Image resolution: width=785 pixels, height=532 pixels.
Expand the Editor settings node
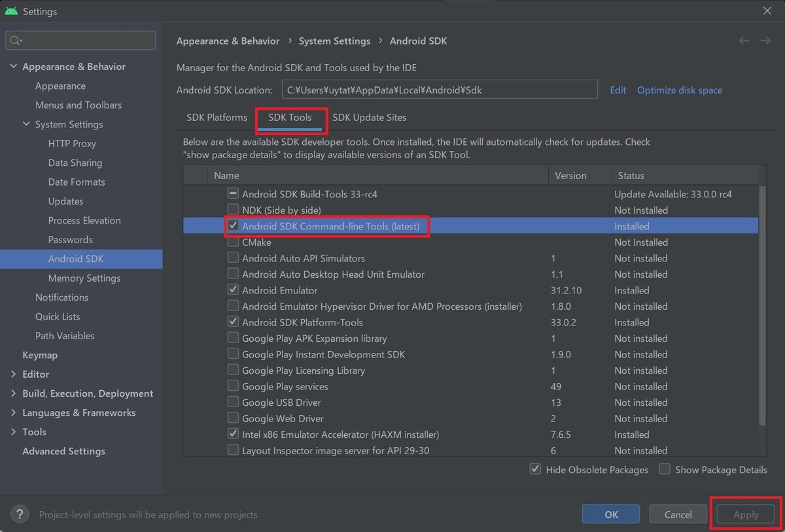pos(14,374)
